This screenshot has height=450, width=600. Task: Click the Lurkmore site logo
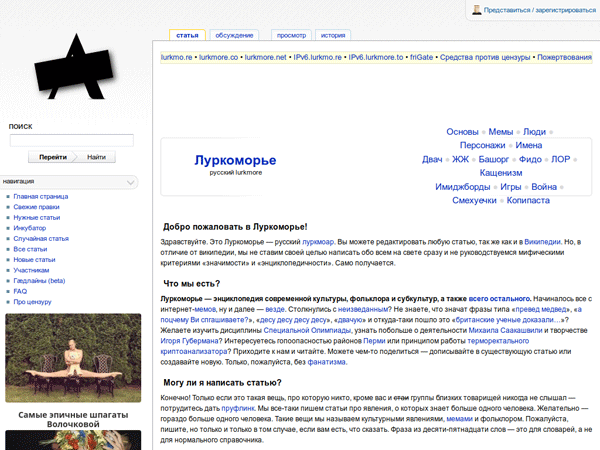tap(75, 67)
